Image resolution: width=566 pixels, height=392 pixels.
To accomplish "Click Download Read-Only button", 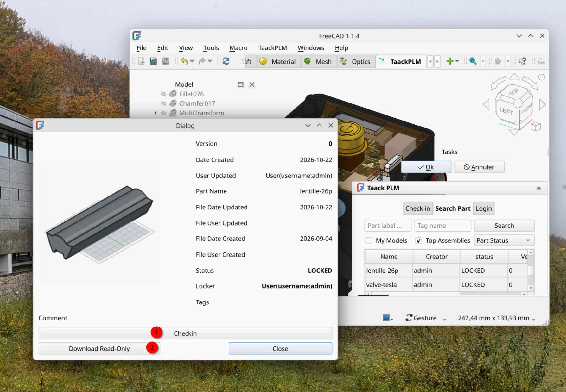I will click(x=99, y=349).
